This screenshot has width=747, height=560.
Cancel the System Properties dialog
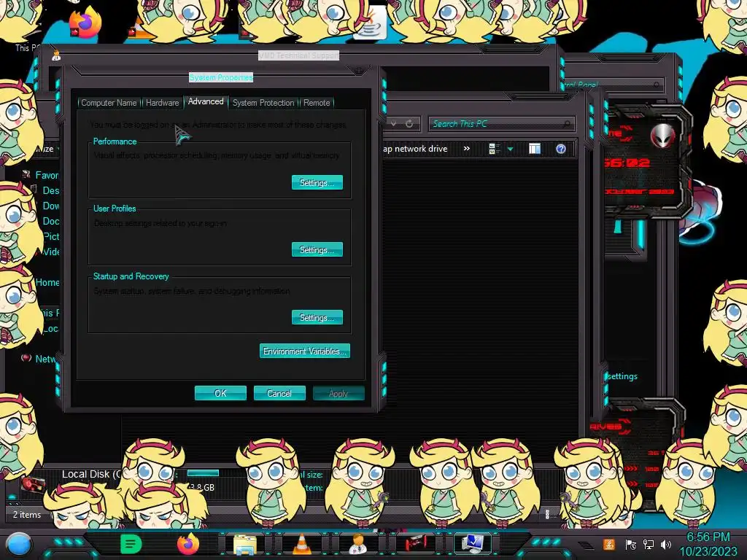coord(279,393)
